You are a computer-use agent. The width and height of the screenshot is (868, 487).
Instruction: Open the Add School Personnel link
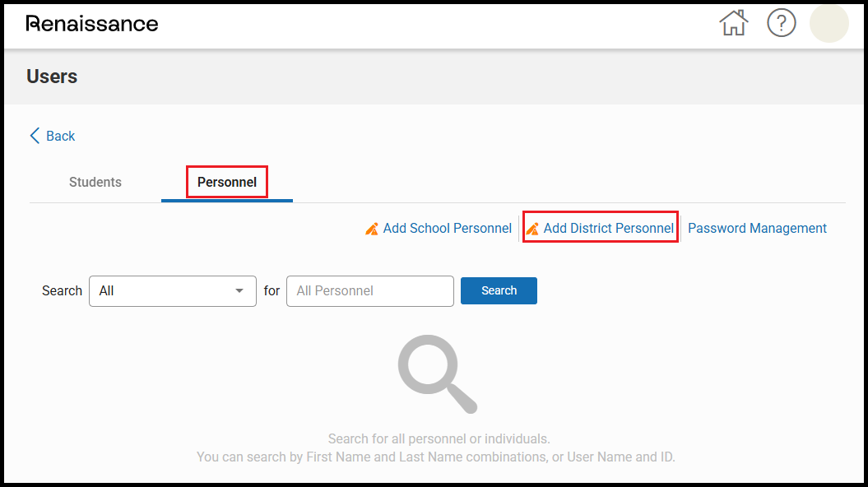pyautogui.click(x=447, y=229)
